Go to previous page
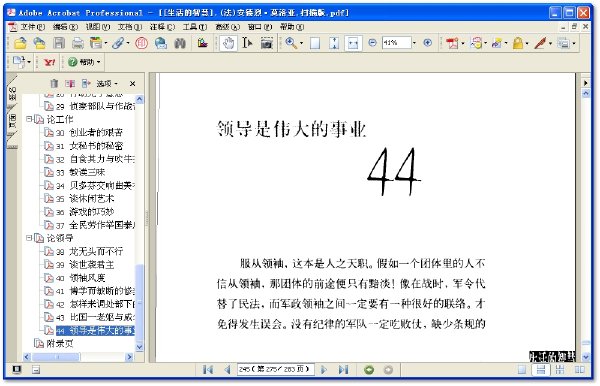600x386 pixels. (227, 370)
